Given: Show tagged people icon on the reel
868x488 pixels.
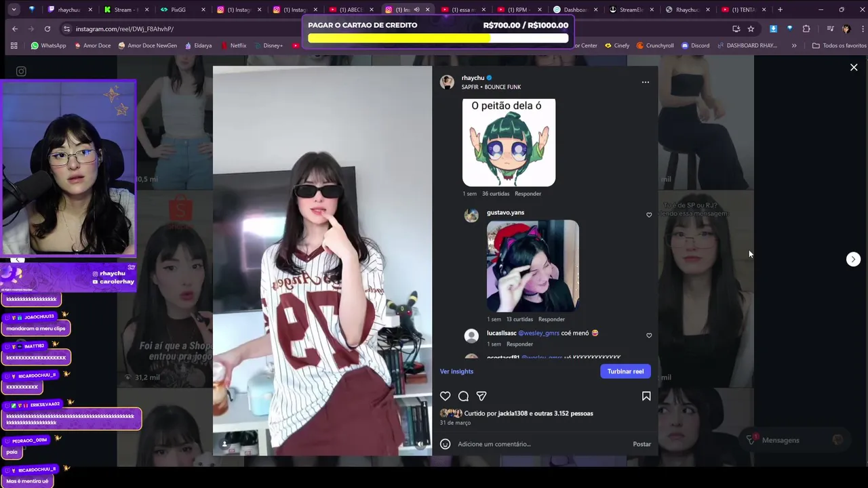Looking at the screenshot, I should pos(224,444).
